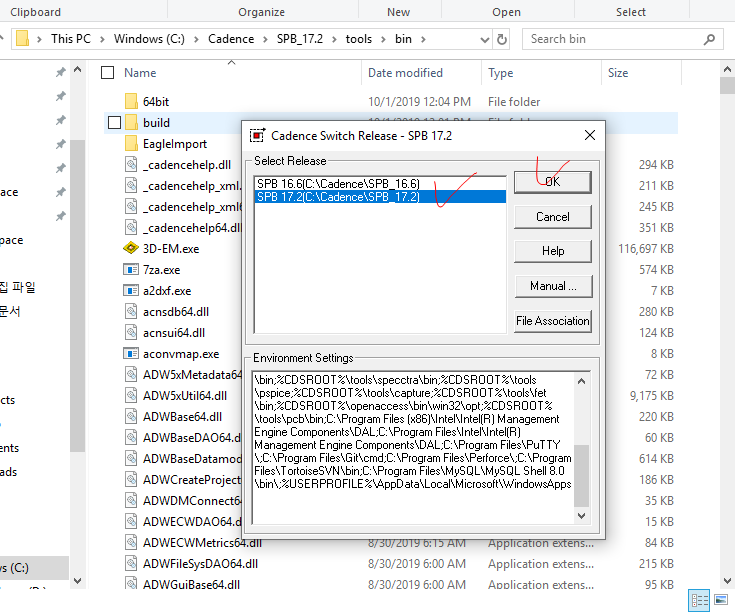Open the address bar history dropdown

(x=485, y=40)
